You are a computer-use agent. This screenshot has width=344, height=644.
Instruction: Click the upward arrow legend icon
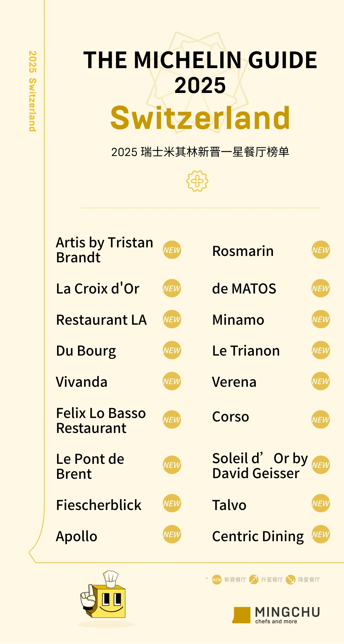click(254, 579)
